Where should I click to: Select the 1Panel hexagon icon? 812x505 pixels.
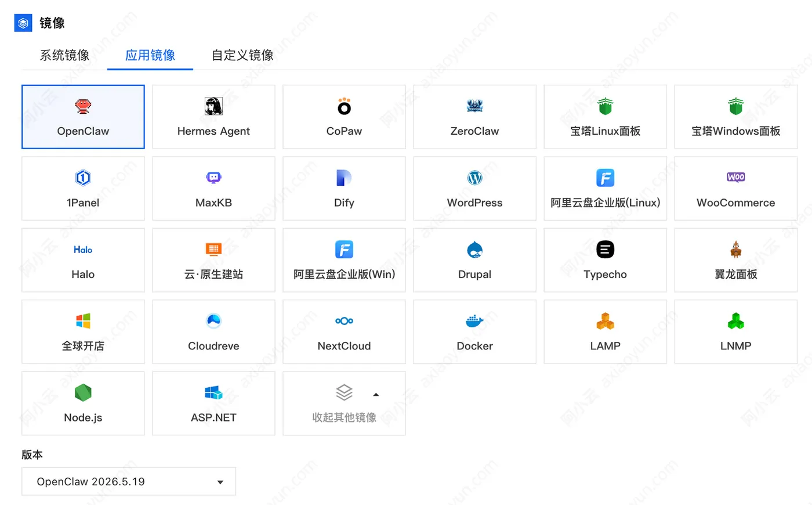tap(83, 178)
